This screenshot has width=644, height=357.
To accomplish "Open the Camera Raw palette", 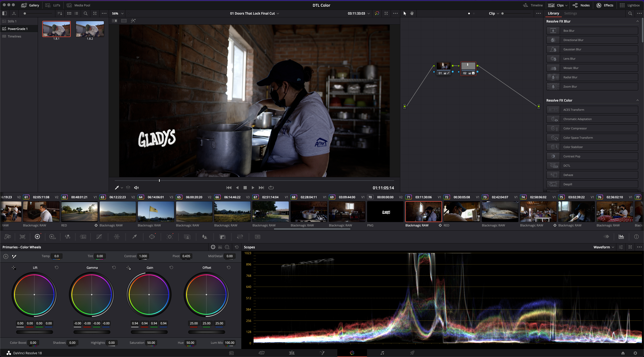I will pos(8,237).
